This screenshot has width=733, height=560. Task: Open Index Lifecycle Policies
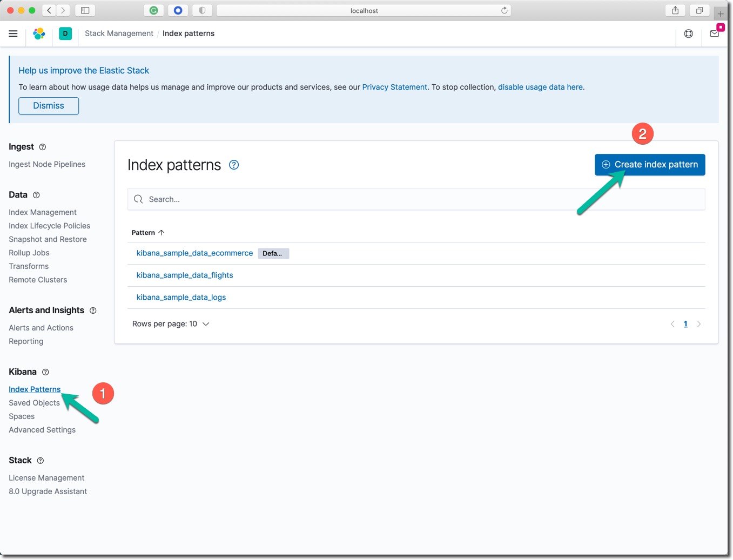point(49,226)
